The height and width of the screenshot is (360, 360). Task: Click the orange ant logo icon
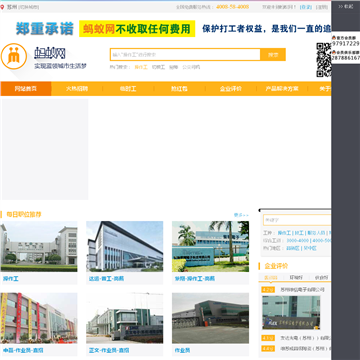pyautogui.click(x=14, y=56)
